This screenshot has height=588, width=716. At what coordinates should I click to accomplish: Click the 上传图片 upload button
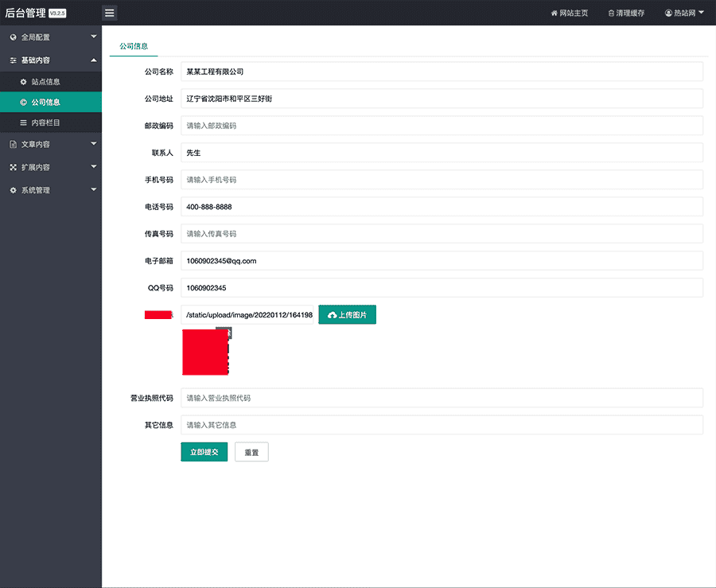(347, 314)
